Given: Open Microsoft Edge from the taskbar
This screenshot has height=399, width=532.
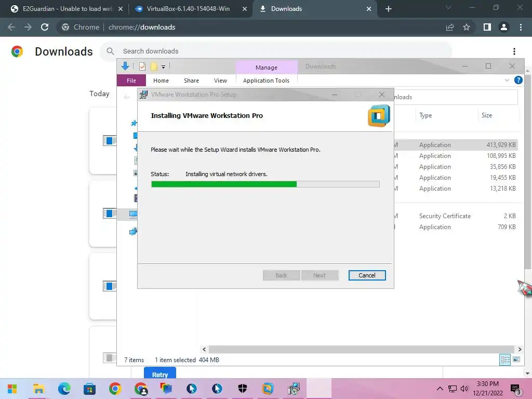Looking at the screenshot, I should click(64, 389).
